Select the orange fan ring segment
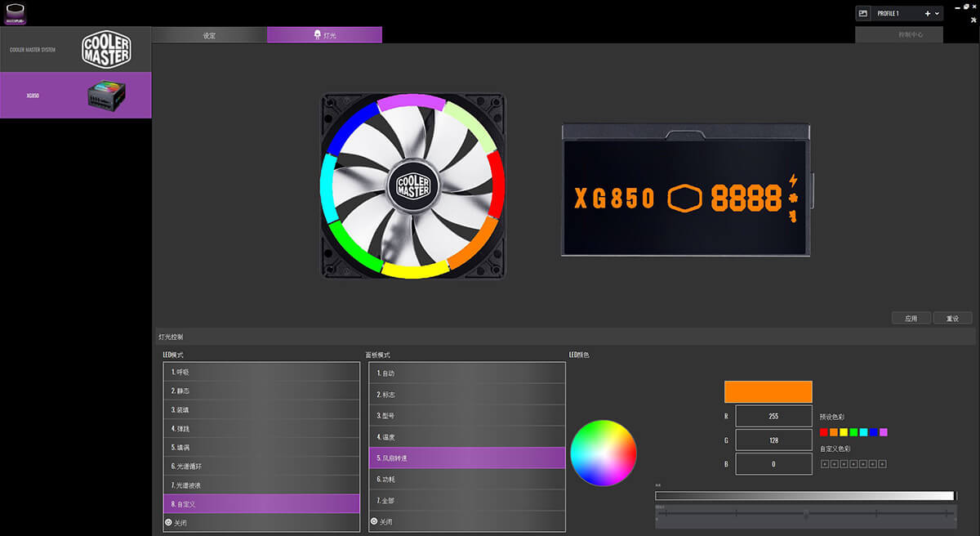 click(x=474, y=244)
